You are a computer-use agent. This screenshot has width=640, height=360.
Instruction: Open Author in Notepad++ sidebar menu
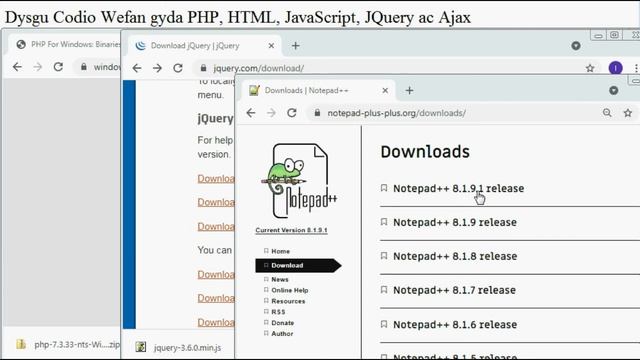282,333
